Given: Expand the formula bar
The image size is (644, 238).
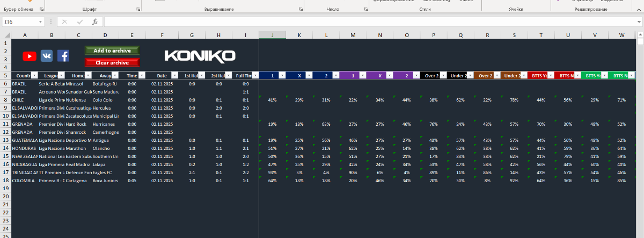Looking at the screenshot, I should tap(639, 22).
